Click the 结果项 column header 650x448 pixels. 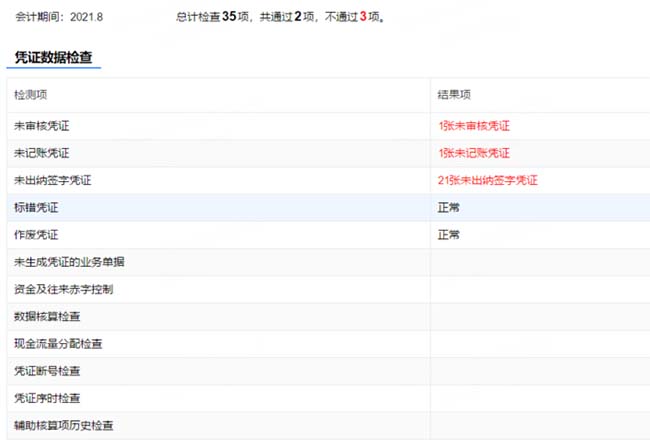click(x=454, y=94)
